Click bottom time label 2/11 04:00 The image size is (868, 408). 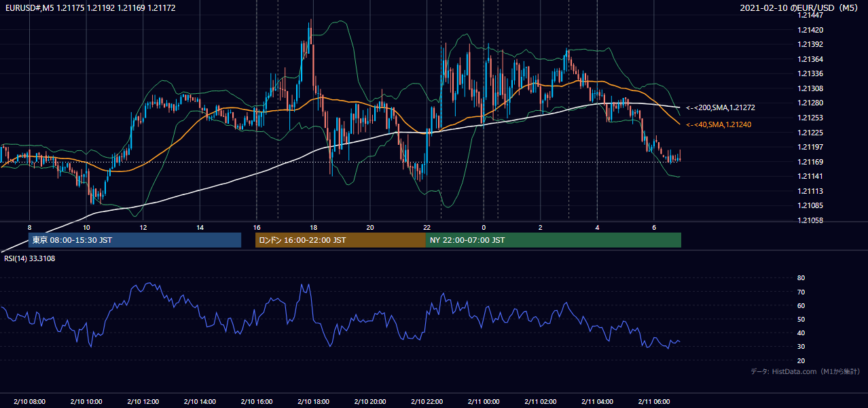pyautogui.click(x=596, y=402)
